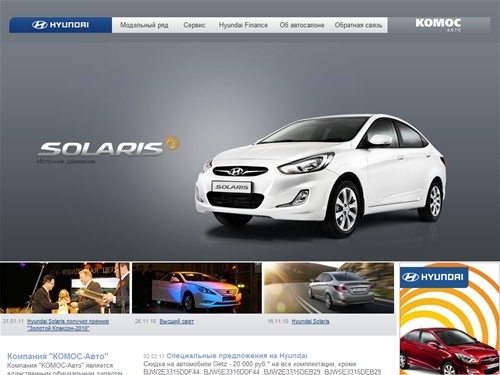Open the Сервис menu item
Viewport: 500px width, 375px height.
[x=194, y=25]
